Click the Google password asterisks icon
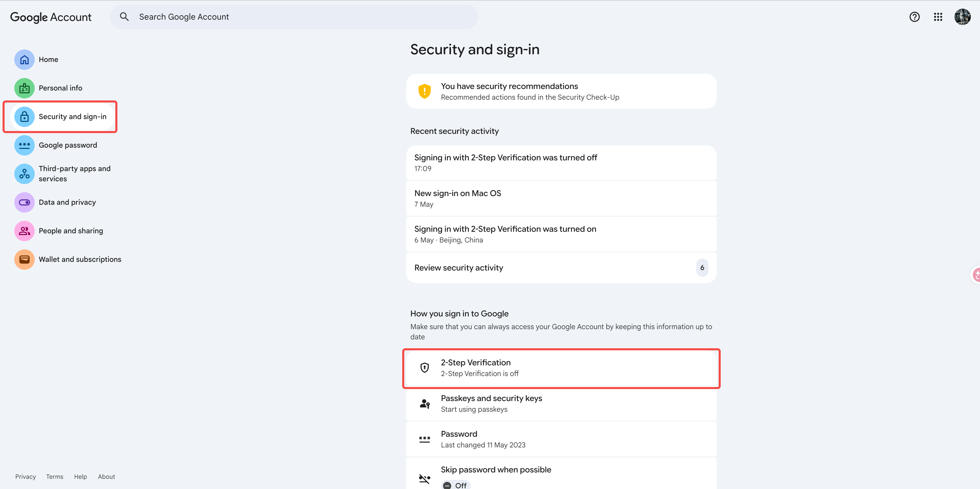The image size is (980, 489). [x=24, y=145]
